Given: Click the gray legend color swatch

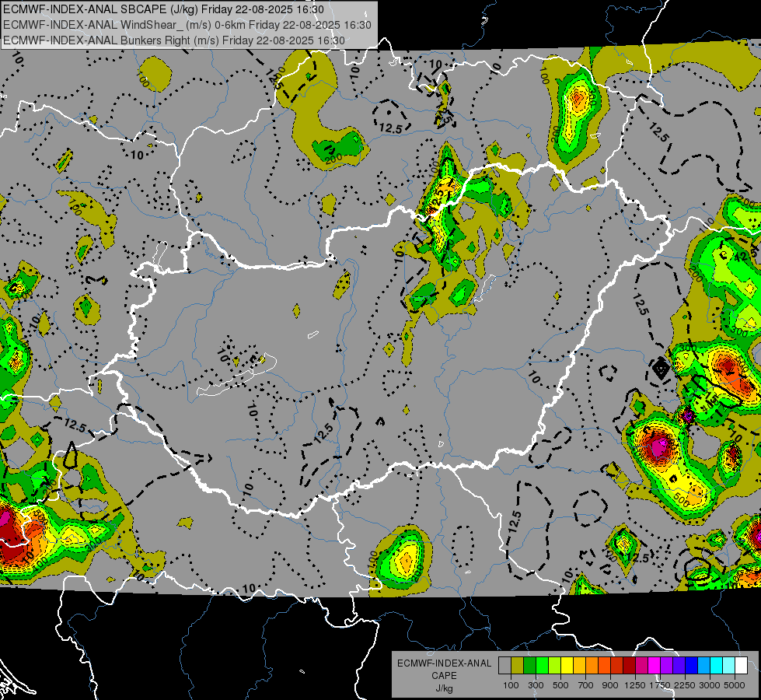Looking at the screenshot, I should click(504, 666).
